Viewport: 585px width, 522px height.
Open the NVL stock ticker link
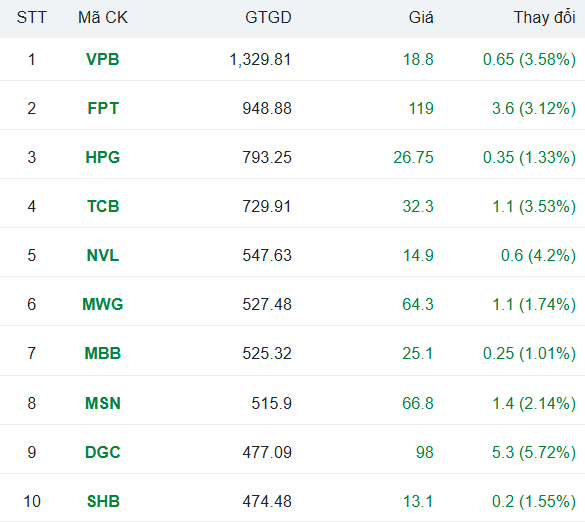[103, 255]
